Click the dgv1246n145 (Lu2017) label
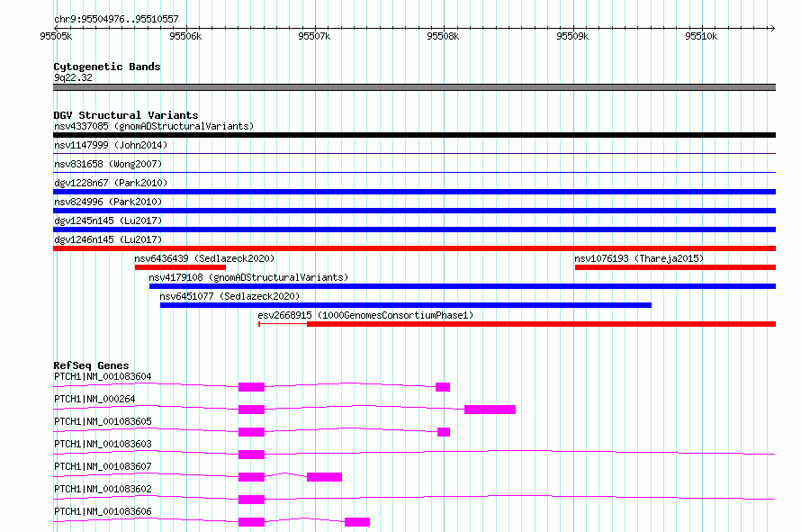The height and width of the screenshot is (532, 801). point(108,239)
